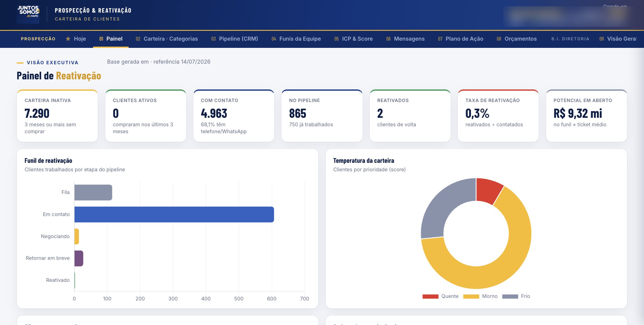Image resolution: width=644 pixels, height=325 pixels.
Task: Click the Taxa de Reativação card
Action: point(498,116)
